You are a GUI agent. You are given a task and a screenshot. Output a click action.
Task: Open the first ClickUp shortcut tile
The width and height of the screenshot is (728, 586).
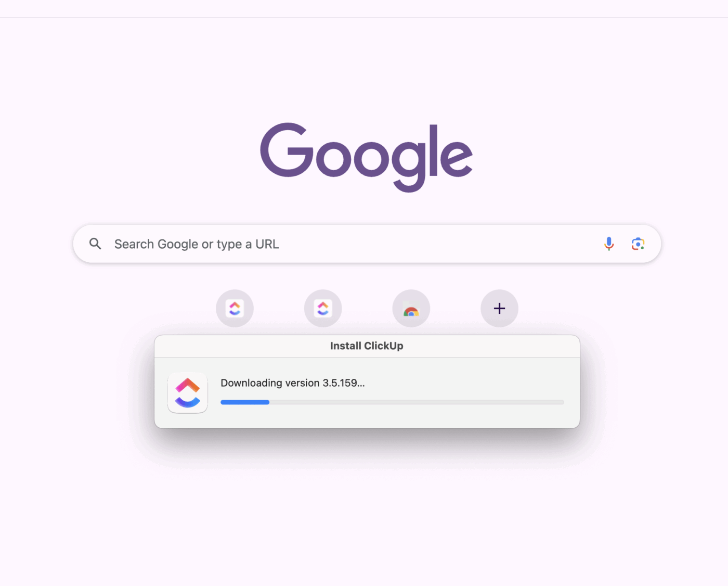pos(235,308)
